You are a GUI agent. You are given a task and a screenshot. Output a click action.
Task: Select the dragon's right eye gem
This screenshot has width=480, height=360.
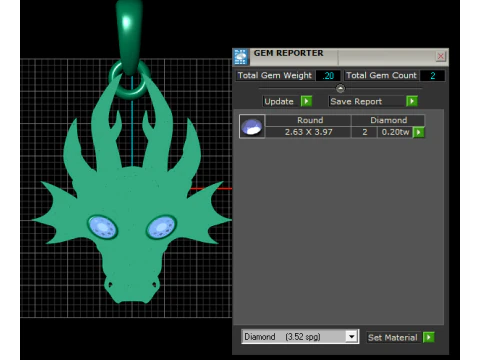click(161, 227)
